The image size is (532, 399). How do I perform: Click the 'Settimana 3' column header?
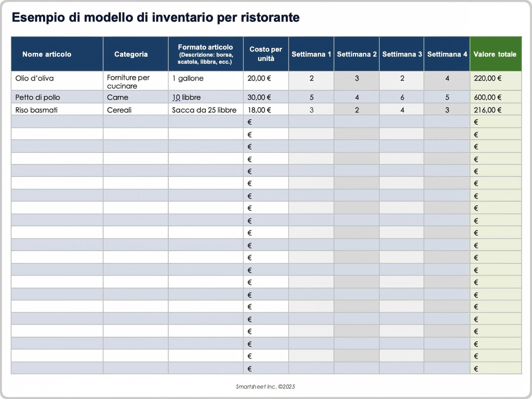pyautogui.click(x=401, y=54)
